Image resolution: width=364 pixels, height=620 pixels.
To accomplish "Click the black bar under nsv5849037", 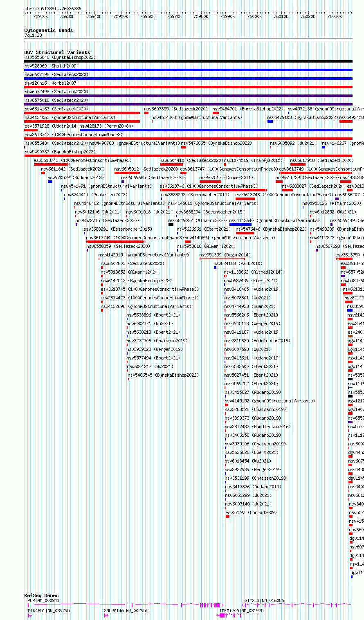I will click(x=171, y=225).
